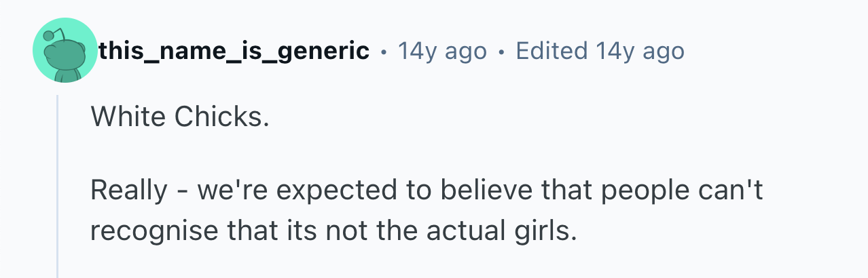Click the "Edited 14y ago" label
868x278 pixels.
[x=600, y=51]
